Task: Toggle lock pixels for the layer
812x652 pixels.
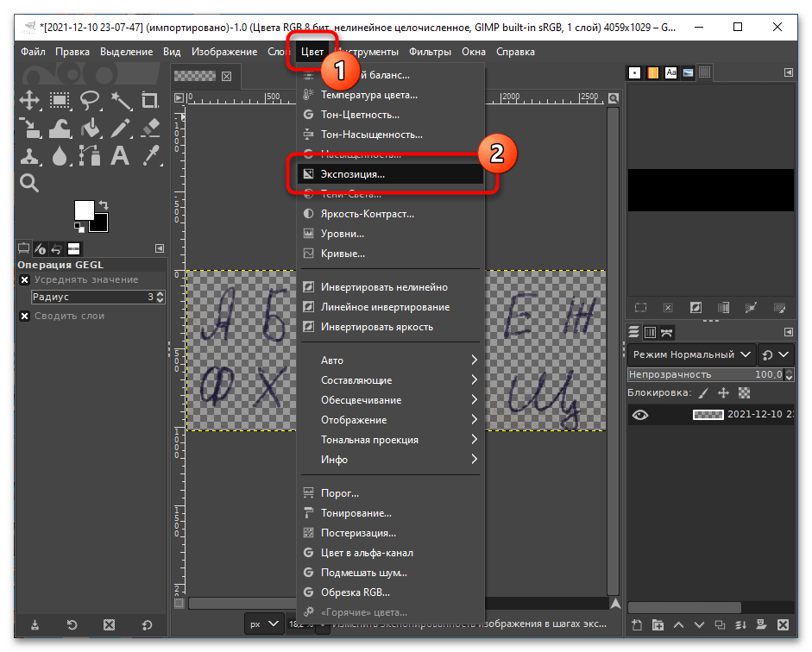Action: click(702, 393)
